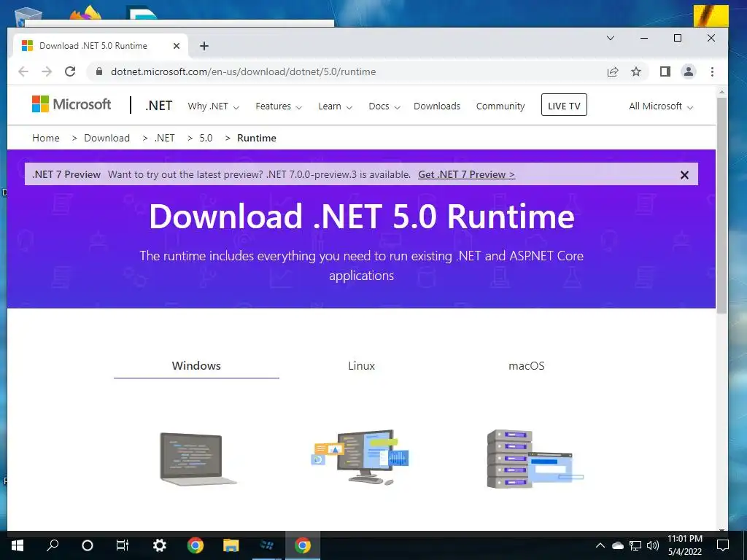Click the share page icon in address bar
Image resolution: width=747 pixels, height=560 pixels.
[613, 72]
